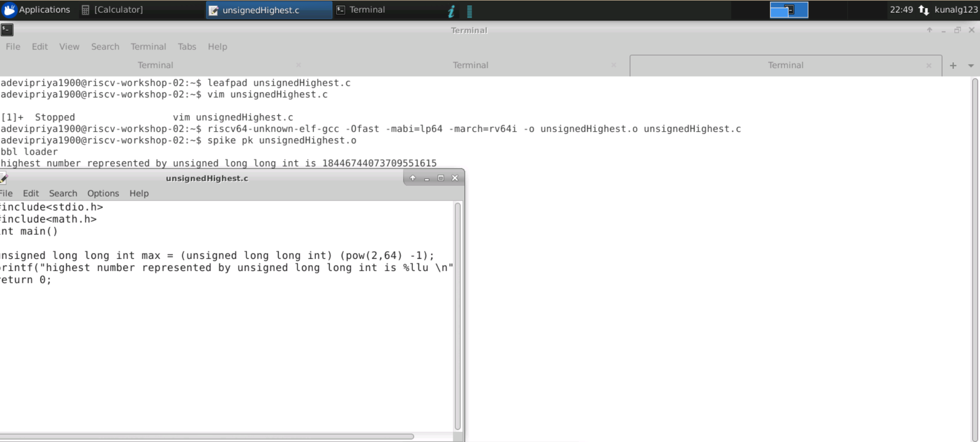Open the Leafpad Edit menu
Image resolution: width=980 pixels, height=442 pixels.
click(x=31, y=193)
